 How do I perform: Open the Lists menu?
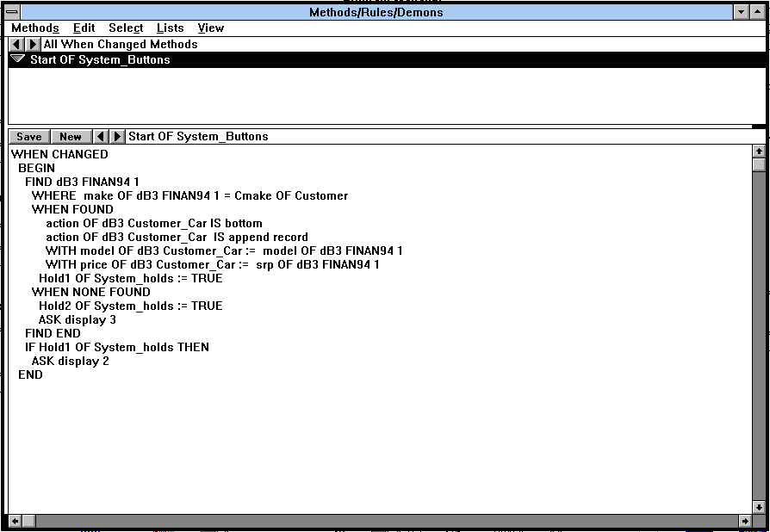[x=170, y=28]
